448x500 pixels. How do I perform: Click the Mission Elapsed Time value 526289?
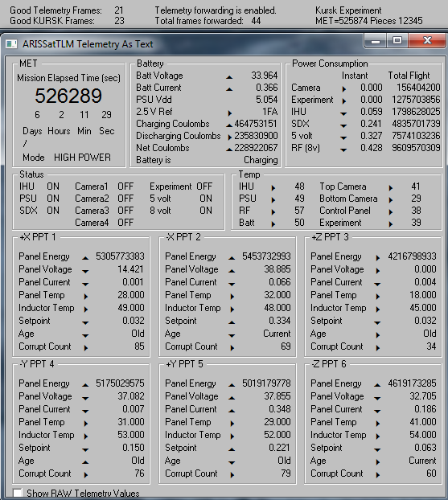(68, 96)
